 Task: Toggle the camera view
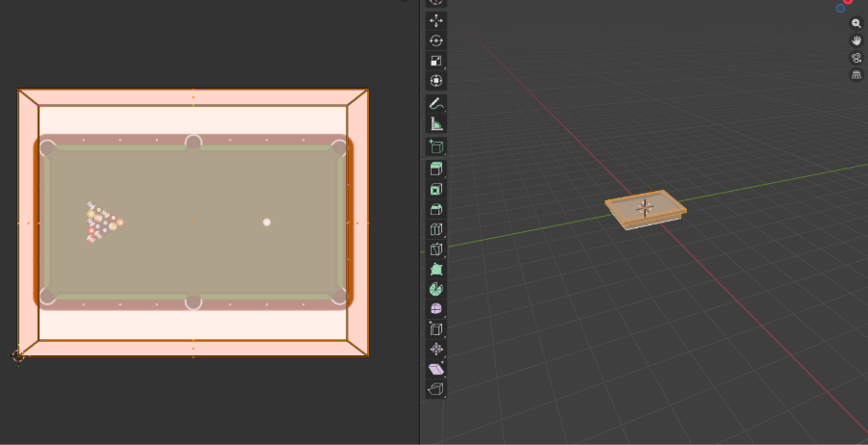856,58
